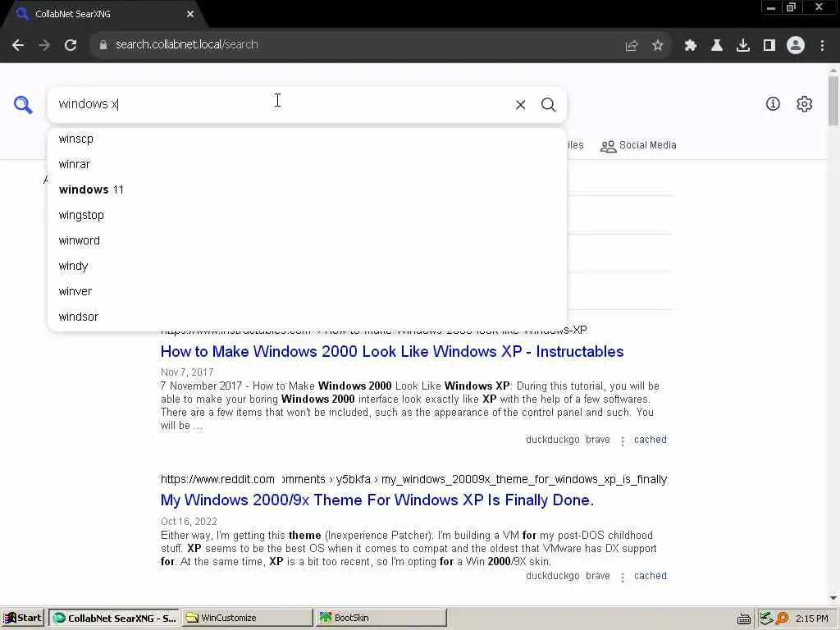Click the keyboard tray icon
This screenshot has height=630, width=840.
point(743,619)
